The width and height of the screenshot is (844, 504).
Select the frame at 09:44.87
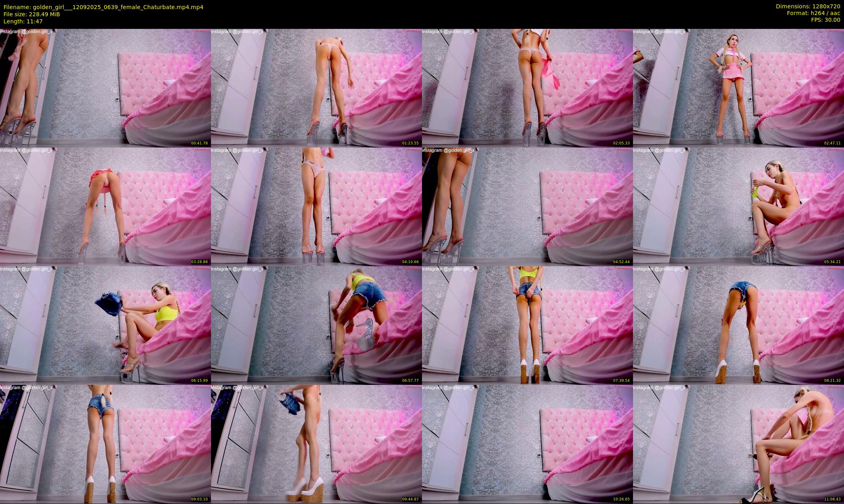point(316,444)
